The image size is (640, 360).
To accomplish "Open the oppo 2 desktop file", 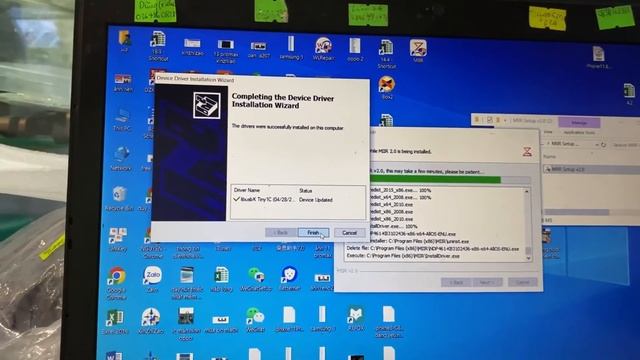I will (355, 49).
